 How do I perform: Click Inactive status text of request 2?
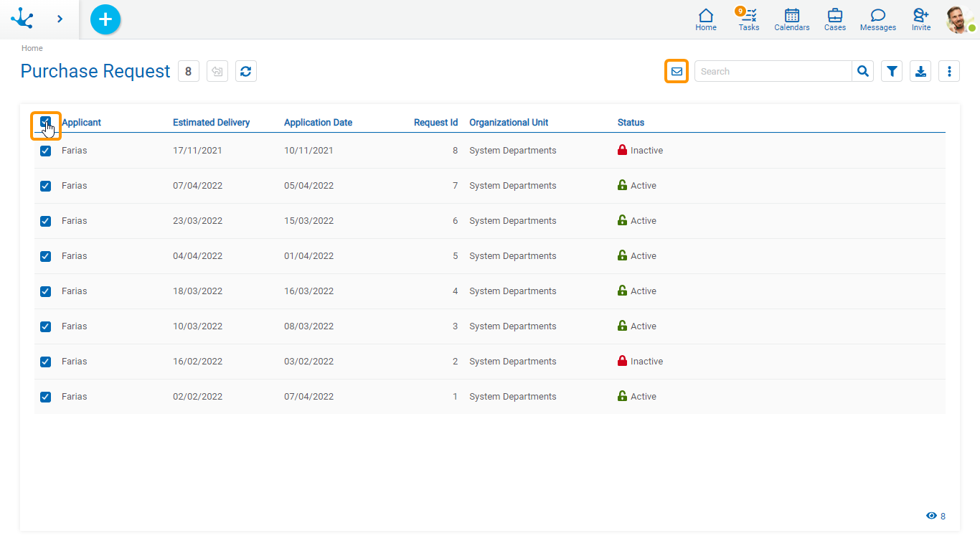coord(646,362)
